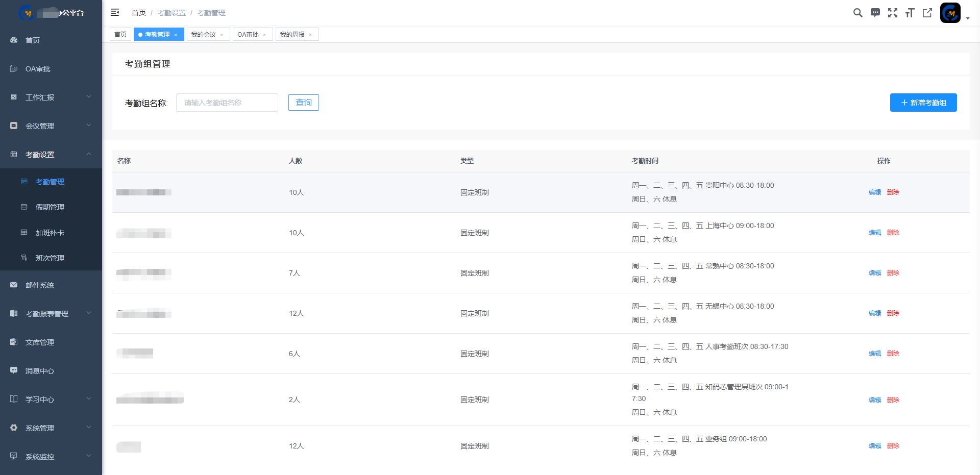The height and width of the screenshot is (475, 980).
Task: Delete the 业务组 attendance group
Action: 893,446
